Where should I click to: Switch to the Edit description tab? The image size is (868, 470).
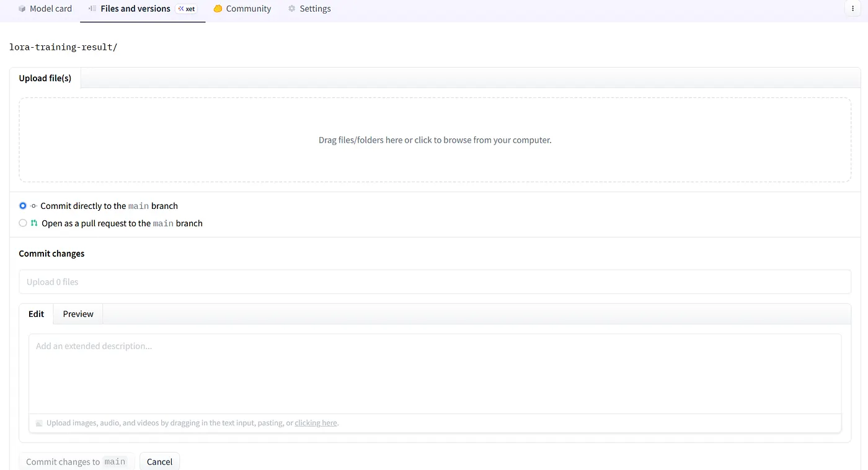pos(37,314)
